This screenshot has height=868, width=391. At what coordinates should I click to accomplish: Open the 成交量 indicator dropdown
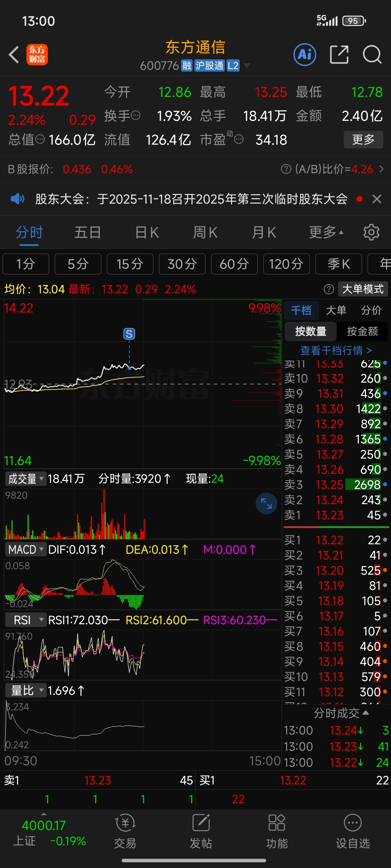coord(25,479)
